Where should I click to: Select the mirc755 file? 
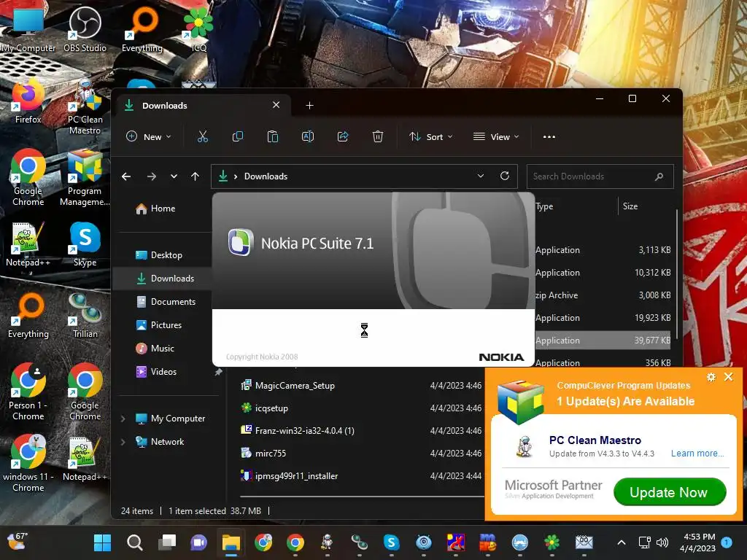(271, 454)
